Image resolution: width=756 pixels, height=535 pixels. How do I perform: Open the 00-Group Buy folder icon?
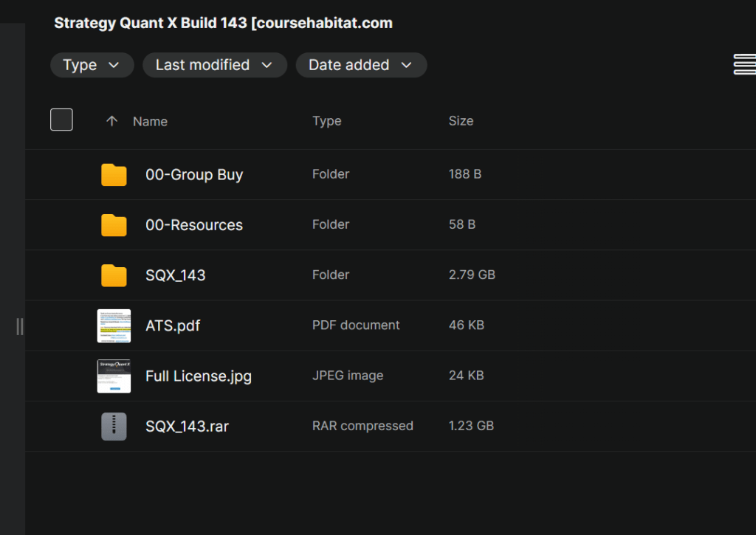pyautogui.click(x=114, y=174)
